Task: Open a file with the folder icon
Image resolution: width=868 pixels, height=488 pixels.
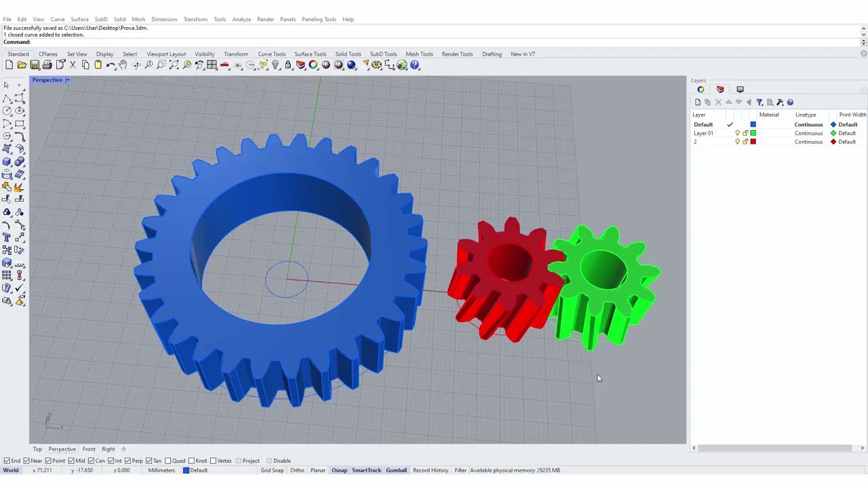Action: (x=22, y=65)
